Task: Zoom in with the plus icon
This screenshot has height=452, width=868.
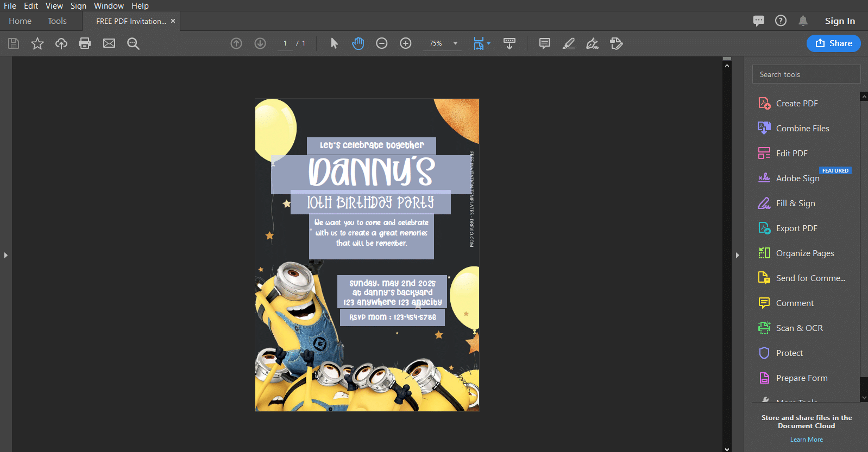Action: tap(406, 43)
